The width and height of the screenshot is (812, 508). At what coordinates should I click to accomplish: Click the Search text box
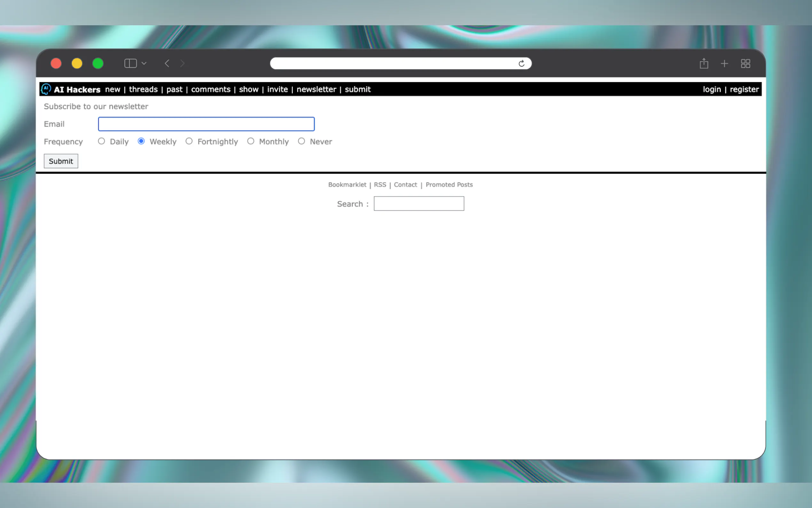[418, 203]
